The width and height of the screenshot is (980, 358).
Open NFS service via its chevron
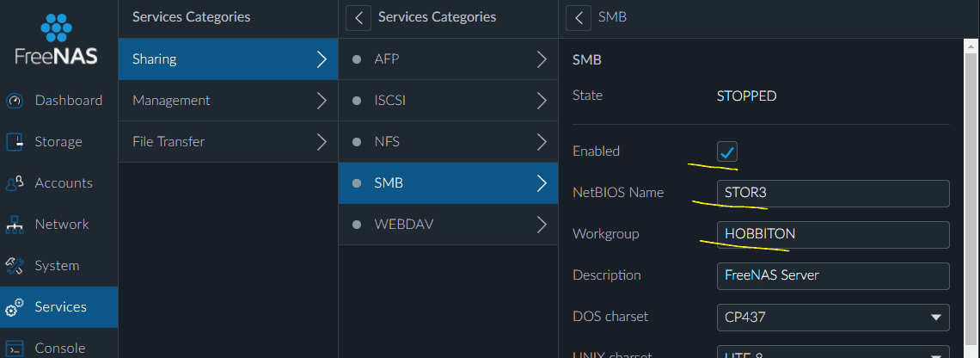point(542,142)
